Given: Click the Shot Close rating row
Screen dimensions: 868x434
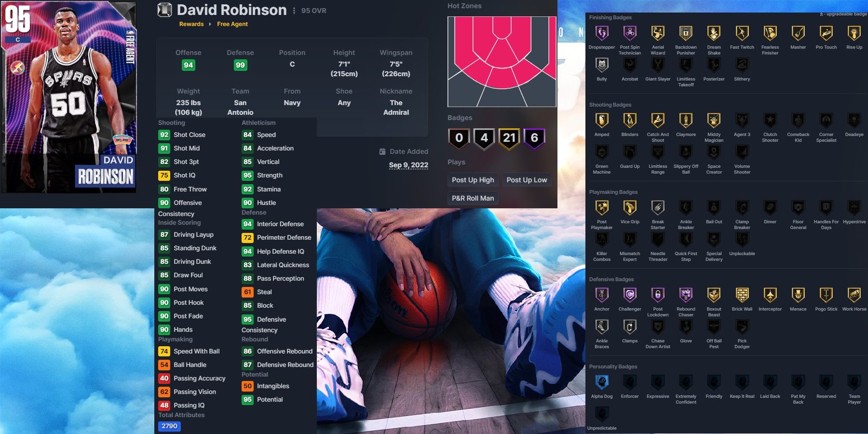Looking at the screenshot, I should click(x=182, y=135).
